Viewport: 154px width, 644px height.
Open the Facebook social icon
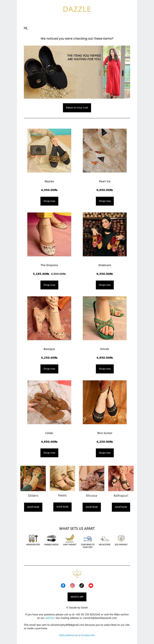point(63,586)
